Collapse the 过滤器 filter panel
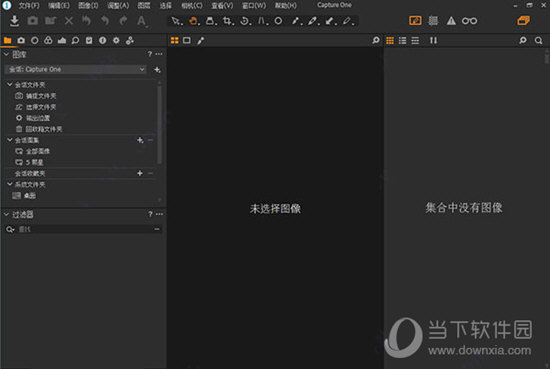 coord(6,214)
